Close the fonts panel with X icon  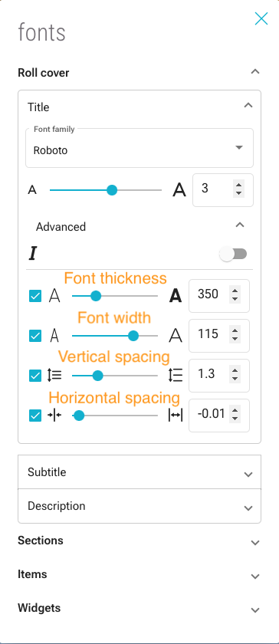(261, 18)
